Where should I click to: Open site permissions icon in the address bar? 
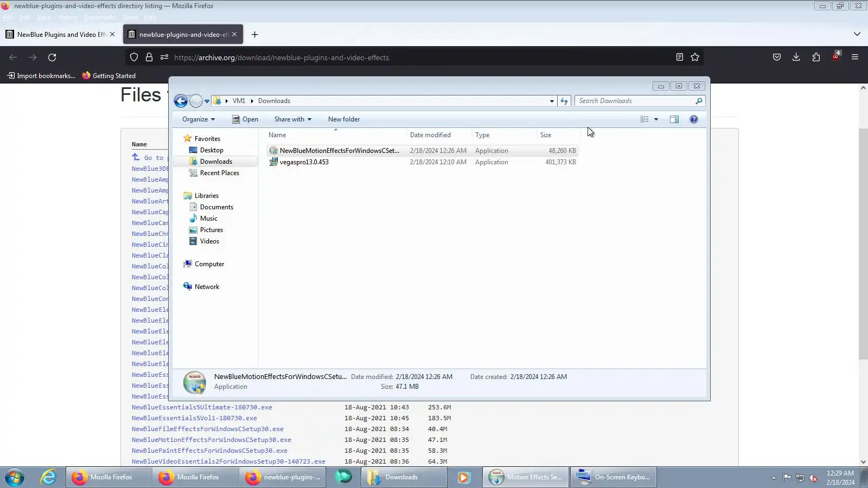pos(164,57)
